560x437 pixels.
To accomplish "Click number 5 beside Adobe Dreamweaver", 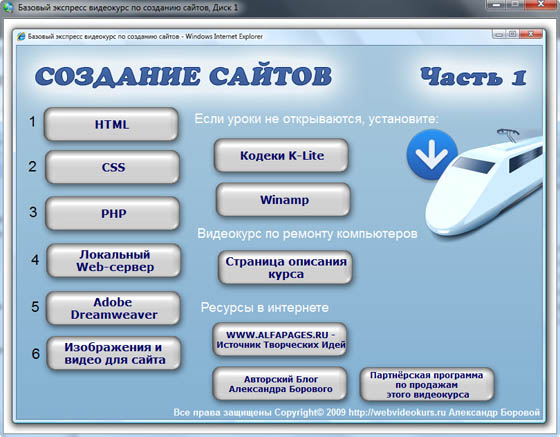I will pos(35,307).
